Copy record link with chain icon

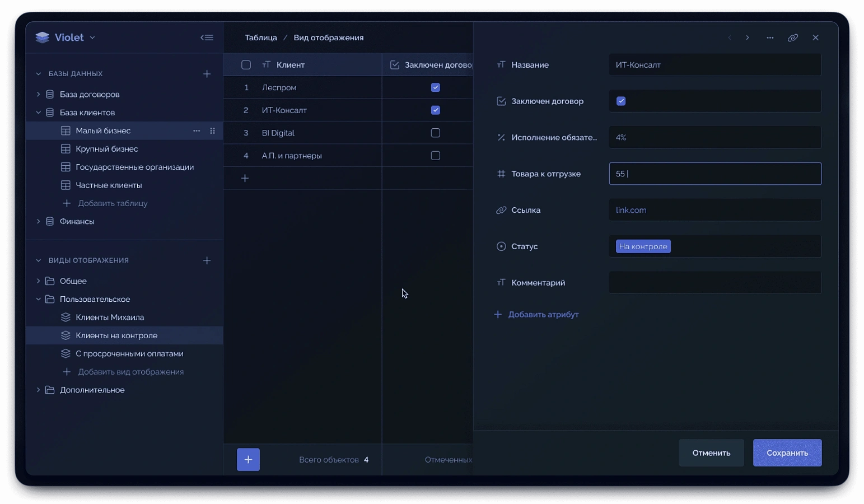793,38
